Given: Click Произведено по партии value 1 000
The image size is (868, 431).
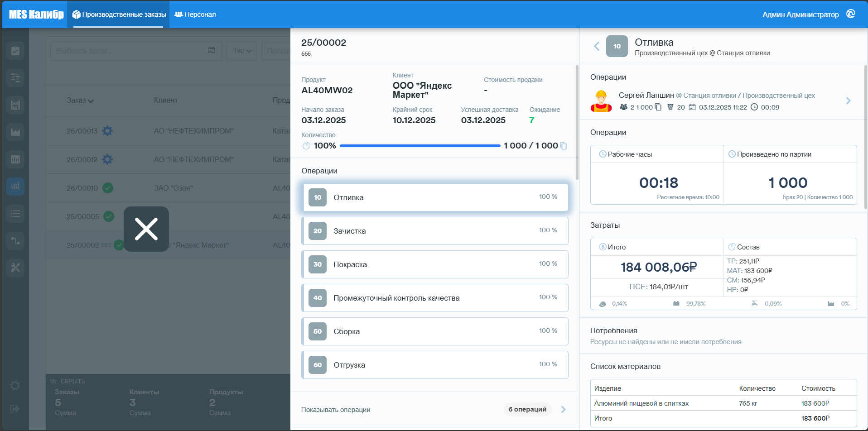Looking at the screenshot, I should point(788,183).
